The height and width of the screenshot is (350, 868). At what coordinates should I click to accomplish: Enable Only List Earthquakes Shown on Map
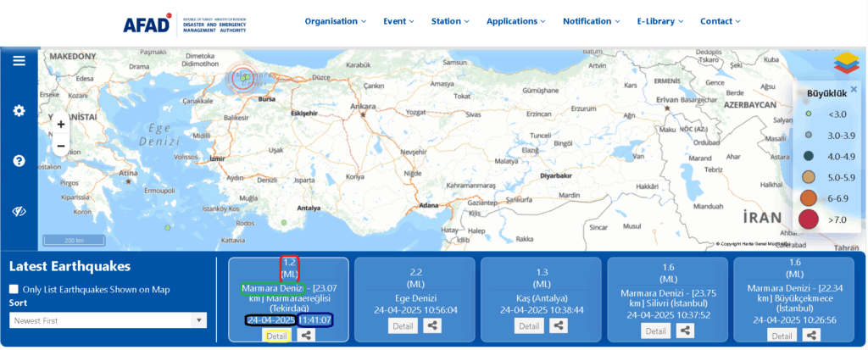click(x=14, y=289)
